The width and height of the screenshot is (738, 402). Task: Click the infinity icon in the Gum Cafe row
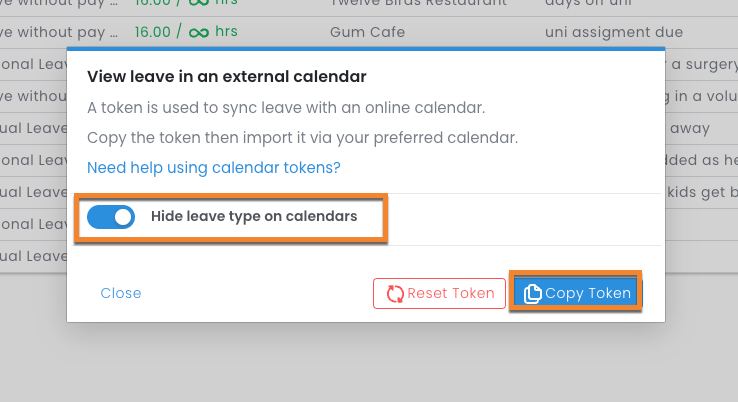pyautogui.click(x=198, y=32)
